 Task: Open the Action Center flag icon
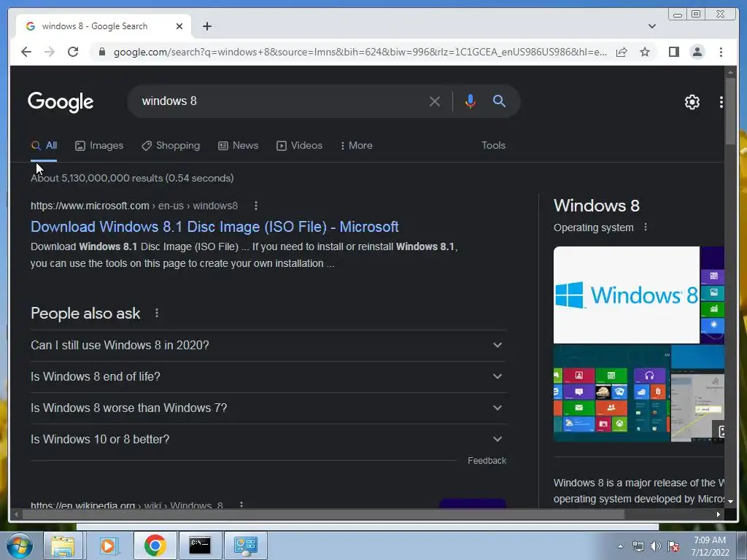coord(673,546)
